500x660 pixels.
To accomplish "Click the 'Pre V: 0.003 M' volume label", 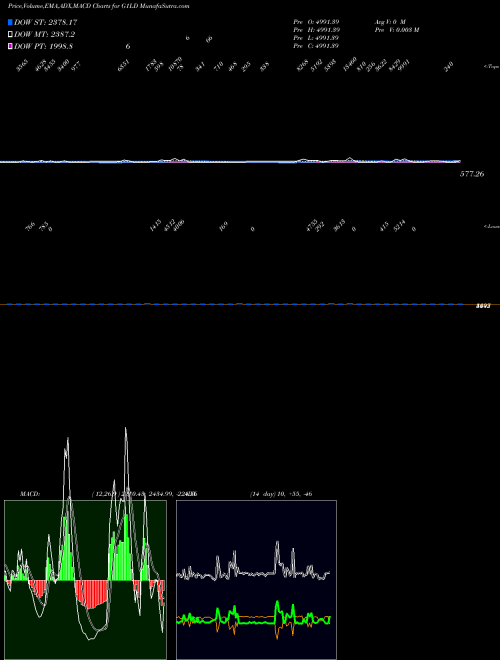I will 396,30.
